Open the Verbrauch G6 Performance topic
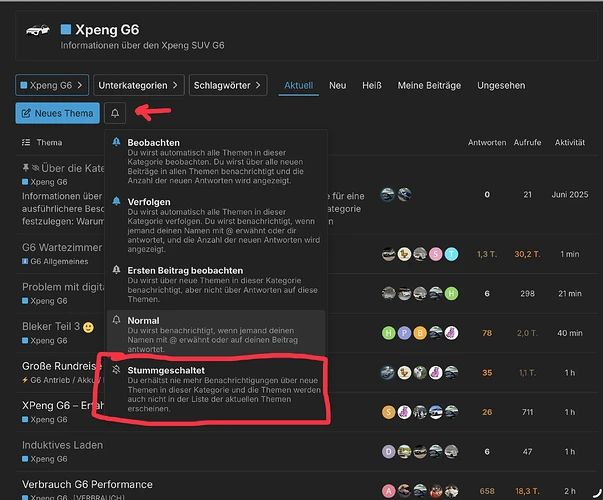 (x=87, y=484)
